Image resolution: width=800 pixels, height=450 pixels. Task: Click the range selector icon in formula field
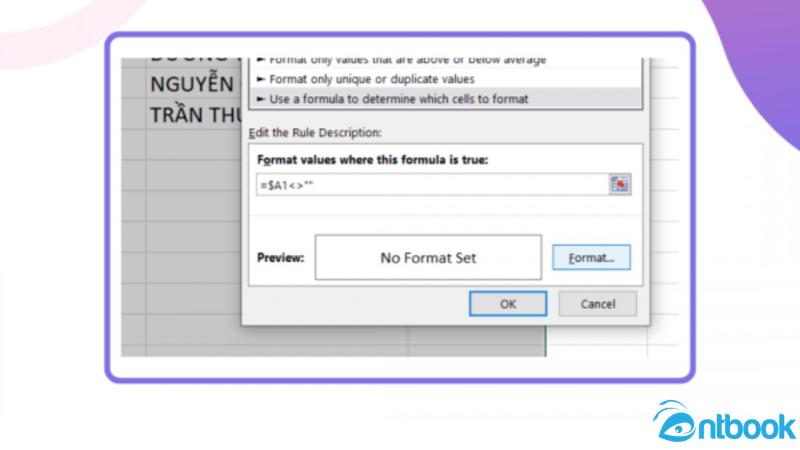pyautogui.click(x=620, y=184)
